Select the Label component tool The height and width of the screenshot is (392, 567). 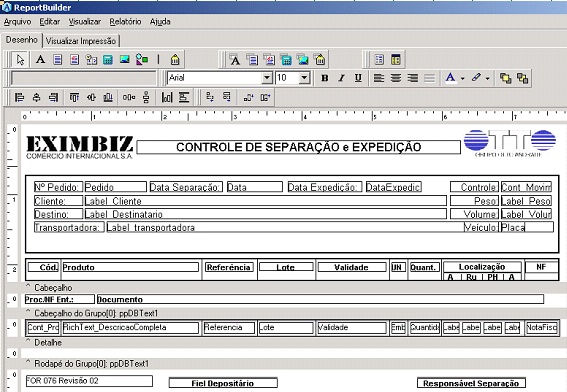pyautogui.click(x=40, y=59)
